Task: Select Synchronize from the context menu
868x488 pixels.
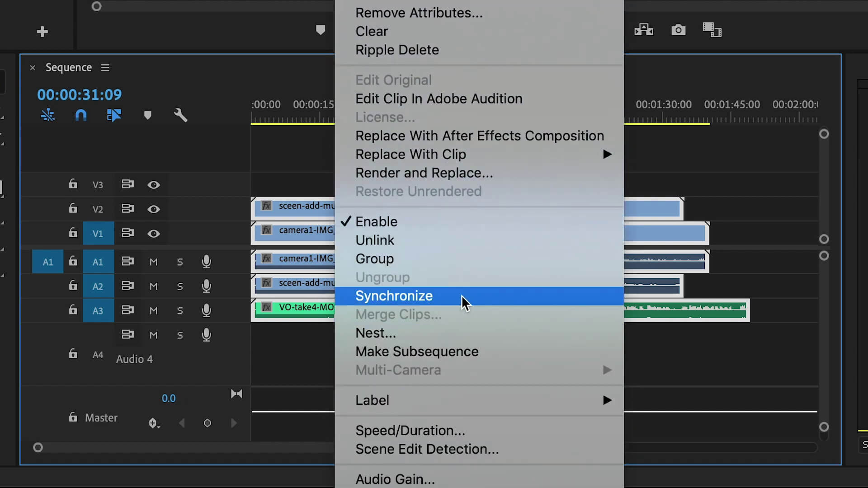Action: tap(394, 296)
